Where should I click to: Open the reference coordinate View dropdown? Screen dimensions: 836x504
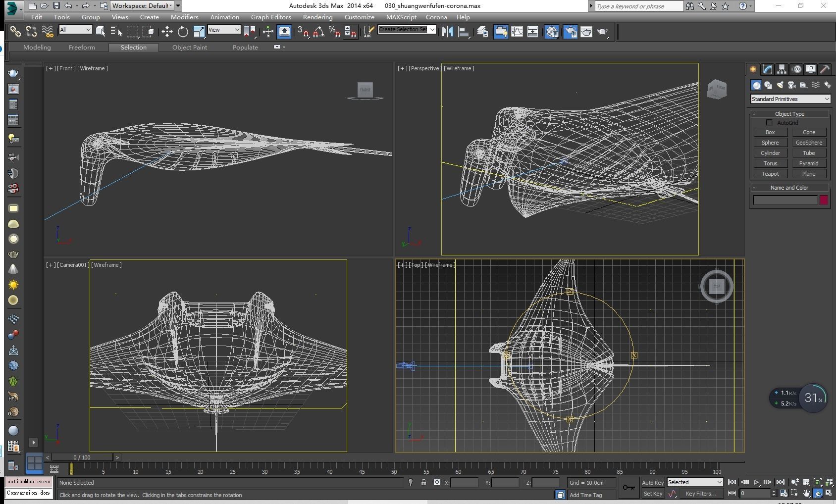224,30
